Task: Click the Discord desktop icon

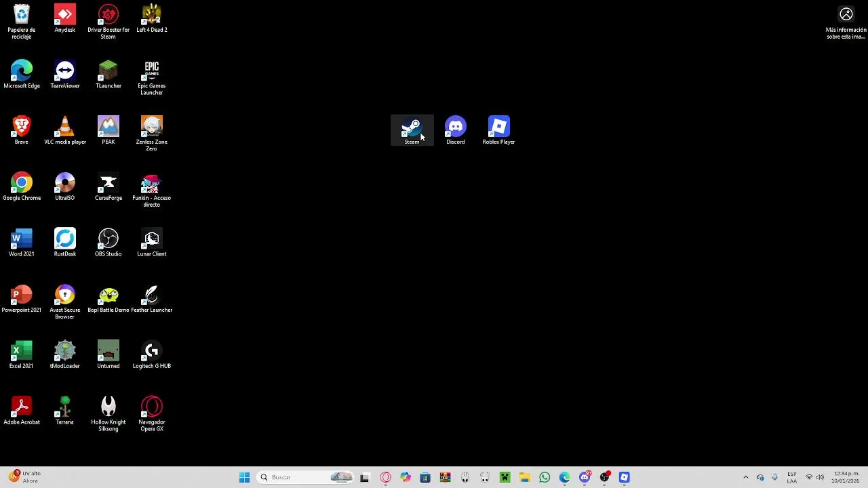Action: point(456,130)
